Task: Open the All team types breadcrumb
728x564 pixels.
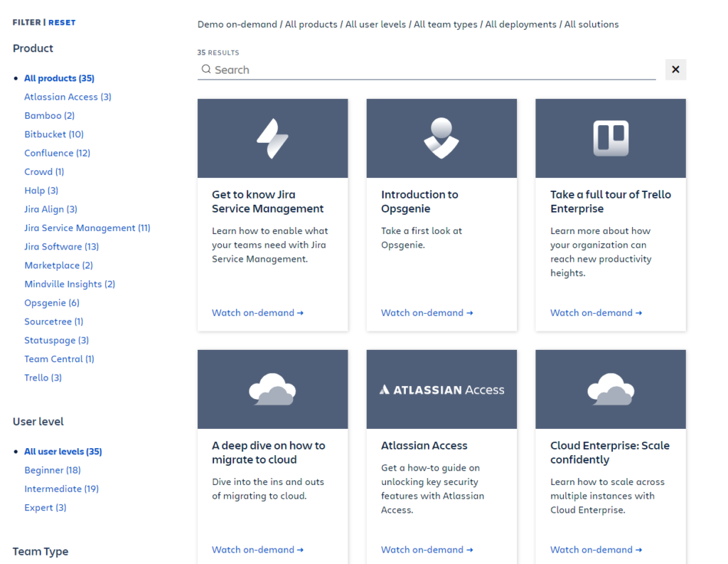Action: (x=446, y=23)
